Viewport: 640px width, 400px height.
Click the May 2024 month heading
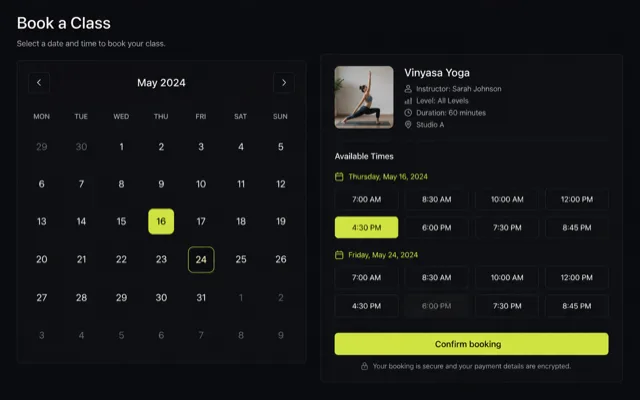coord(161,83)
